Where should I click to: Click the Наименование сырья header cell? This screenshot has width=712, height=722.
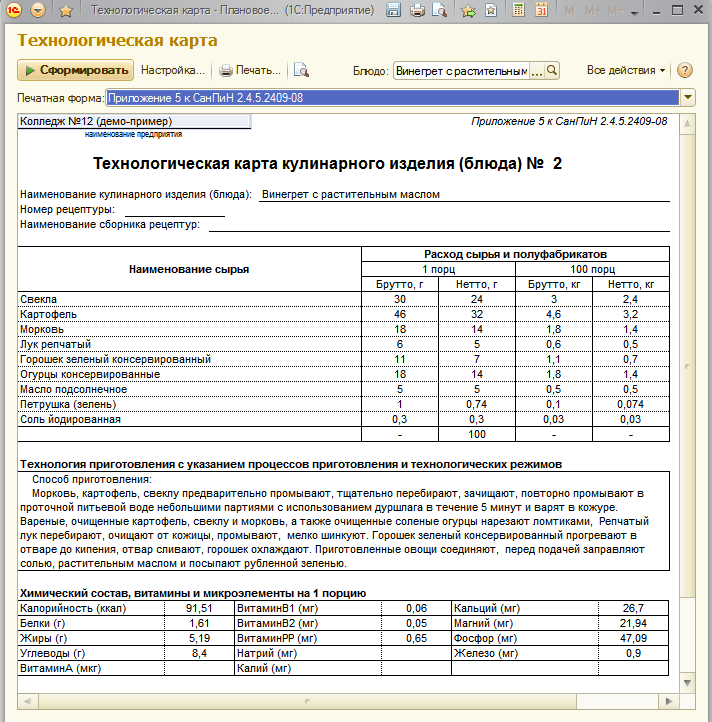pyautogui.click(x=189, y=269)
